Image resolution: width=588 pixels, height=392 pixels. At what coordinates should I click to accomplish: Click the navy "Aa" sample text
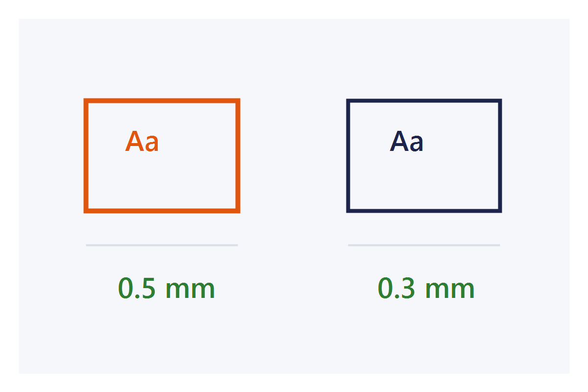tap(407, 142)
